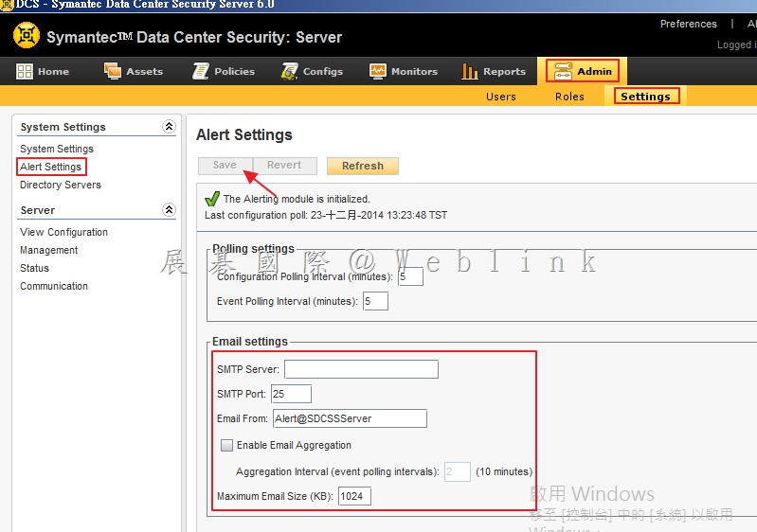This screenshot has width=757, height=532.
Task: Switch to the Roles sub-tab
Action: (x=569, y=97)
